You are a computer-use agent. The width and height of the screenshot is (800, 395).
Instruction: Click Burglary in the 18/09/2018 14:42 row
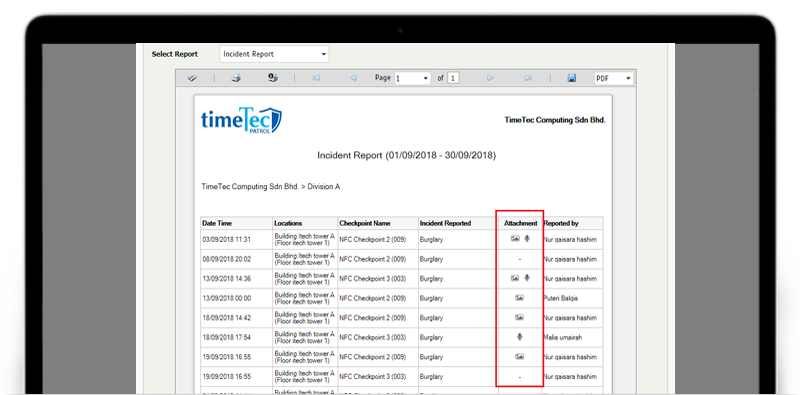(432, 318)
